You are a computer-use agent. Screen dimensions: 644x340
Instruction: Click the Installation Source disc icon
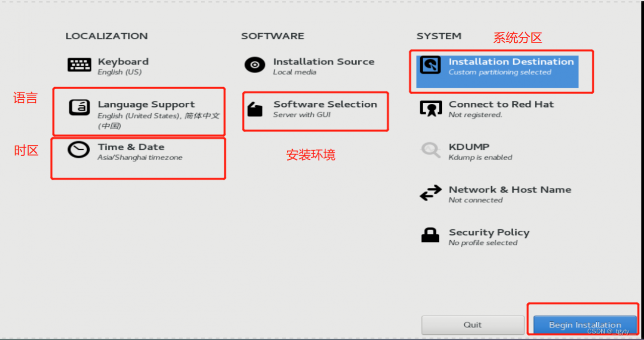coord(255,65)
